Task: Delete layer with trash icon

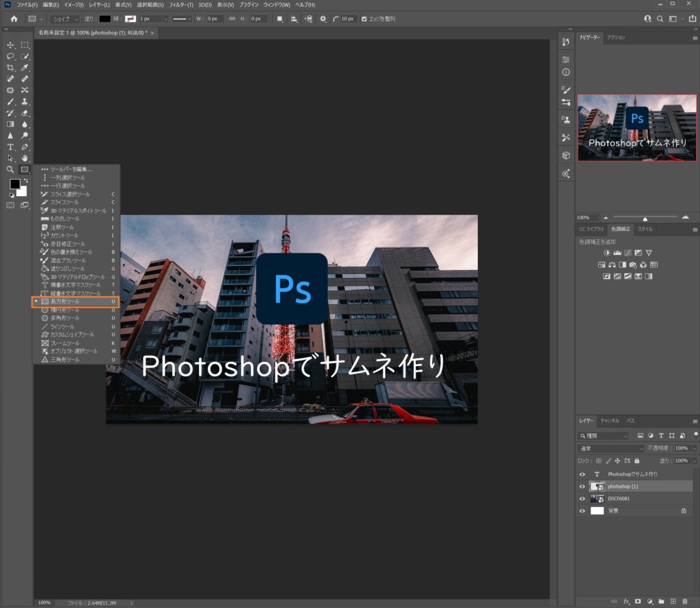Action: pyautogui.click(x=685, y=601)
